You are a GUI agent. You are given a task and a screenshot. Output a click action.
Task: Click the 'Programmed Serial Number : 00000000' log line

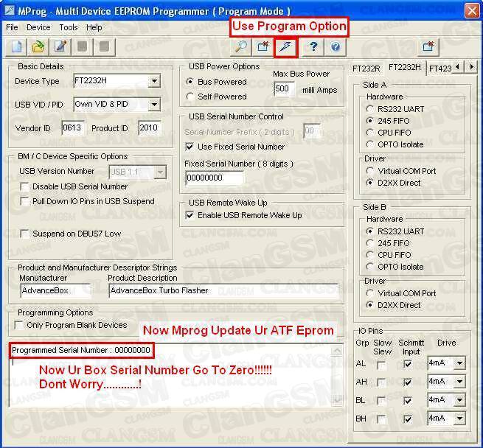(81, 351)
